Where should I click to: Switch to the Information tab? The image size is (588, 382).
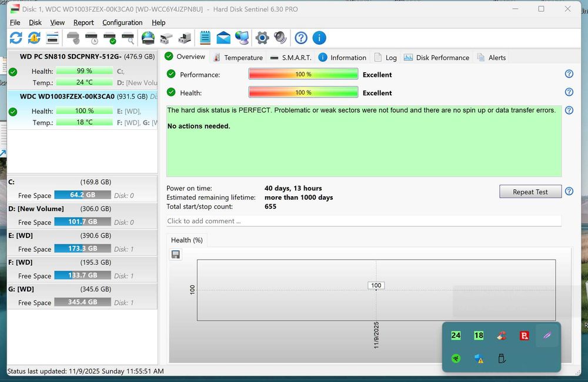pos(342,58)
